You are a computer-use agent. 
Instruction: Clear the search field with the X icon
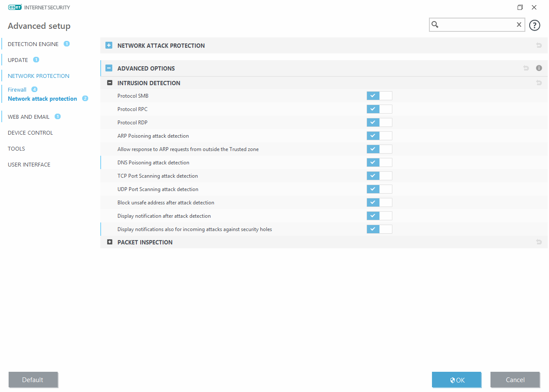point(519,25)
